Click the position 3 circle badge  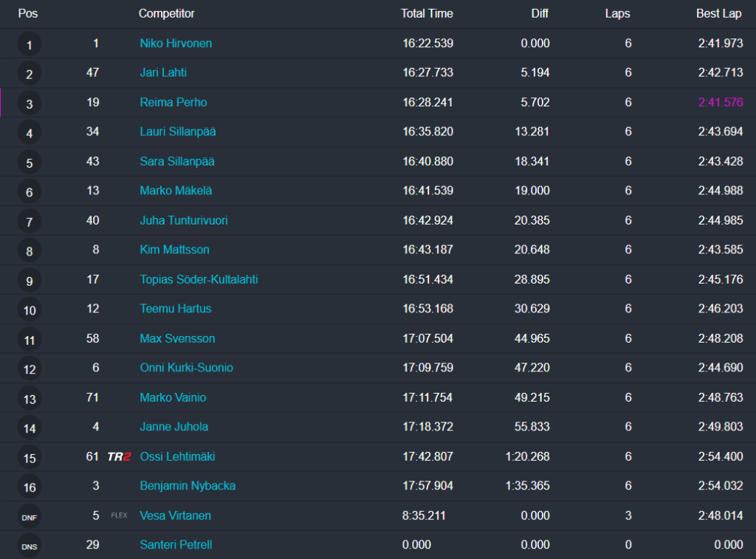click(30, 104)
